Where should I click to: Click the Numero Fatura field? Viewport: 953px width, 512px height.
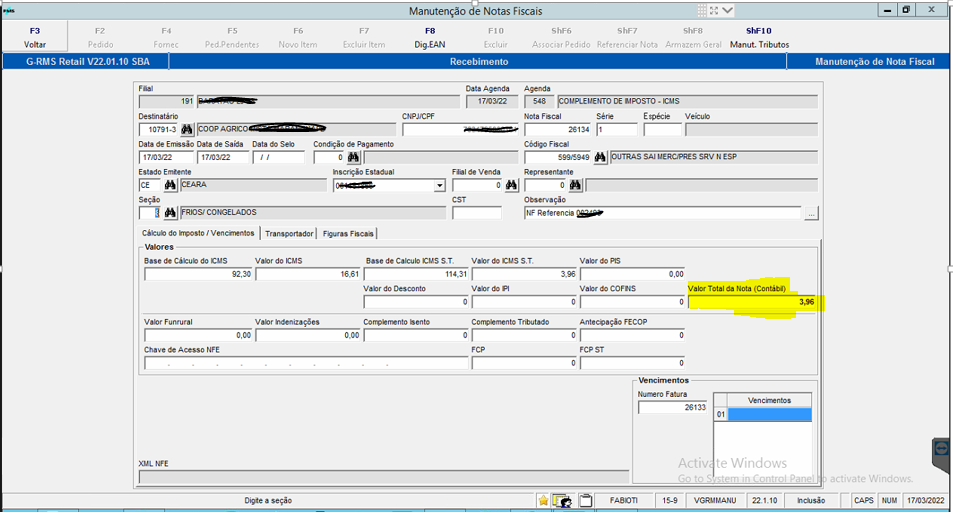tap(673, 407)
